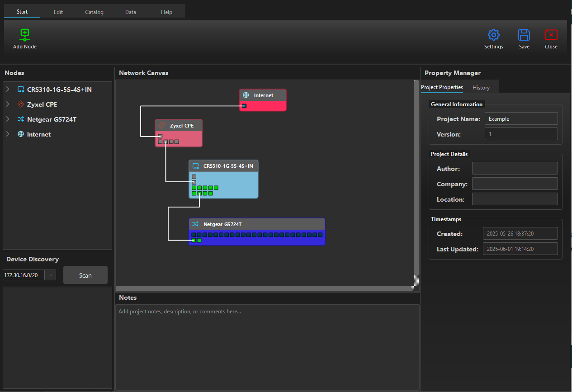Click first dark port on Netgear GS724T
Screen dimensions: 572x392
(194, 235)
